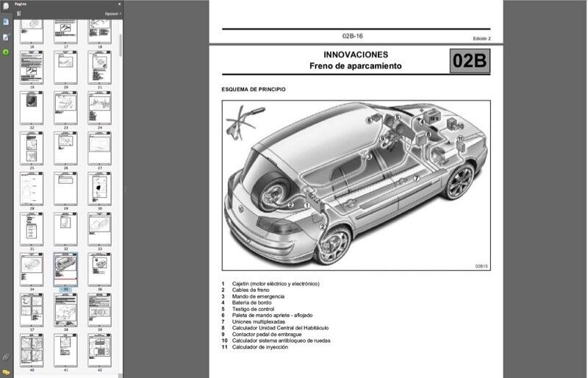
Task: Select page 32 thumbnail
Action: click(x=65, y=229)
